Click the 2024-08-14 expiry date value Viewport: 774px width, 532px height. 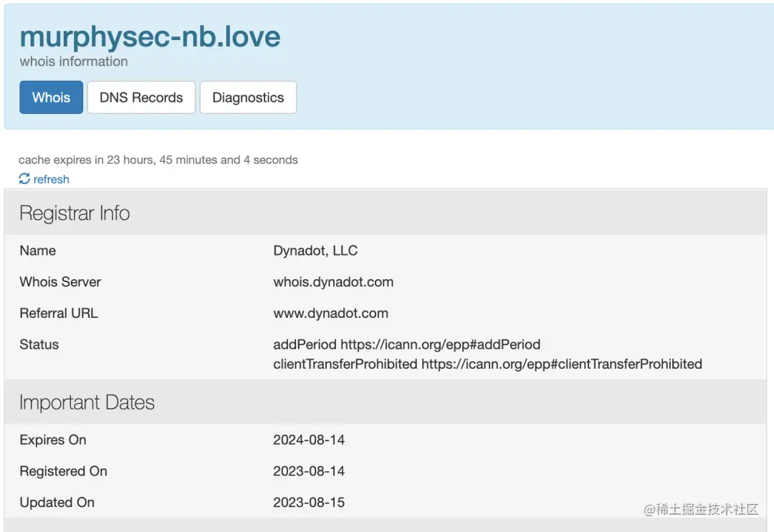pos(309,440)
